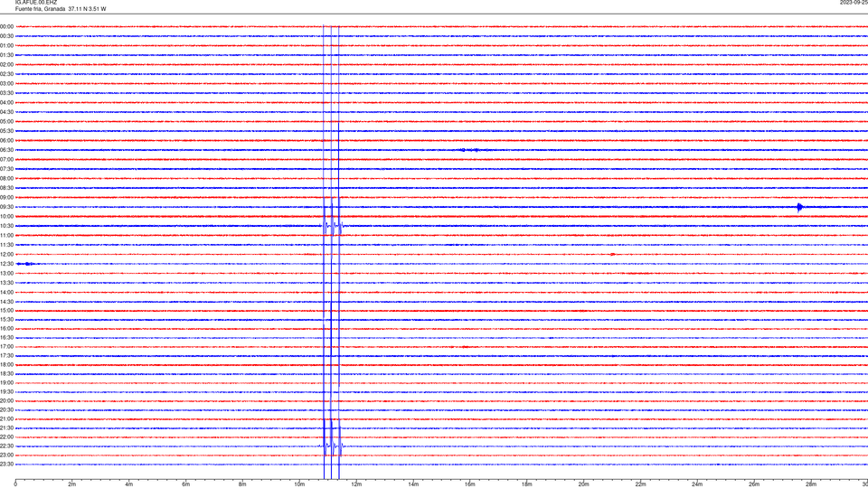Select the 02:30 time label
Screen dimensions: 868x488
point(6,74)
